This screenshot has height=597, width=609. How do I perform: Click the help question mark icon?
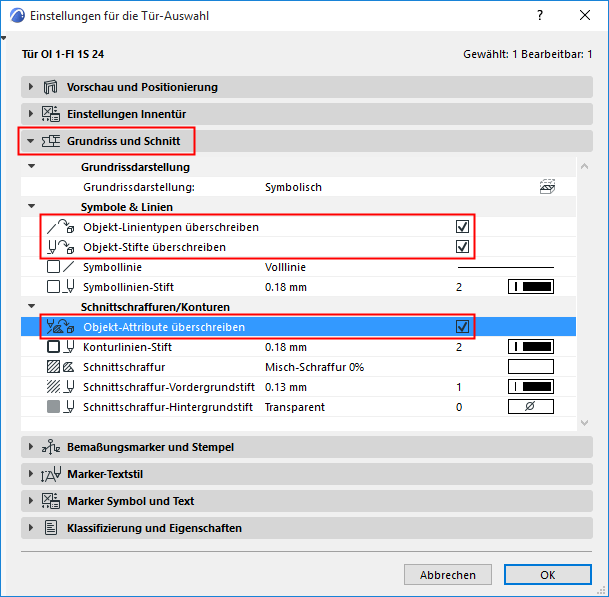[x=541, y=16]
